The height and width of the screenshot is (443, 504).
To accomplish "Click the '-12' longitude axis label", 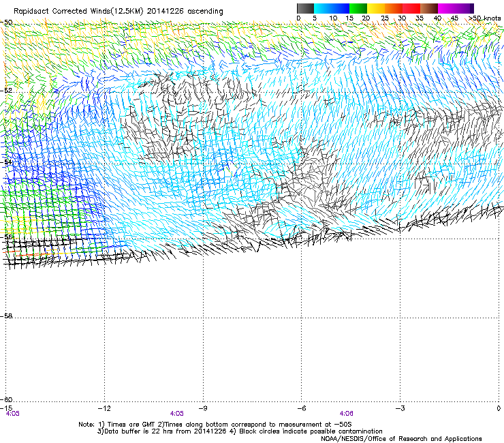I will [x=104, y=408].
